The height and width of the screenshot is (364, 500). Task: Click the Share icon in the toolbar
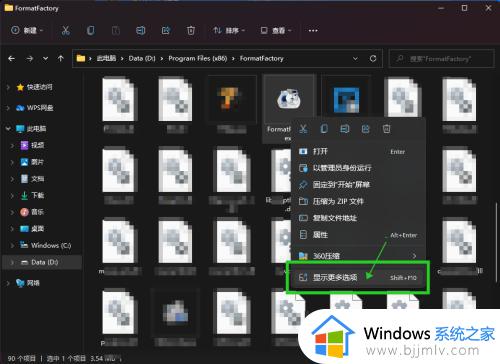coord(166,31)
